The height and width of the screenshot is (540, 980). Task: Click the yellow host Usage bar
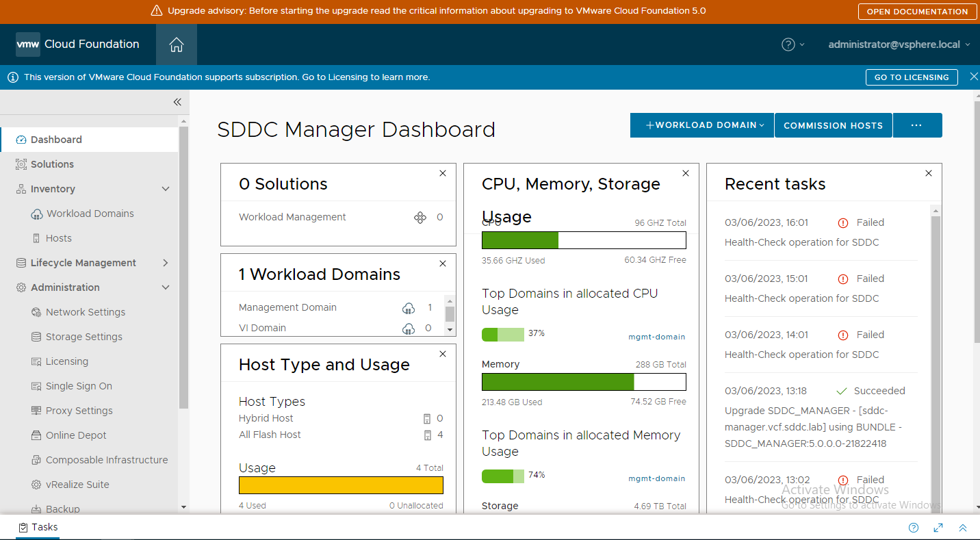point(341,485)
